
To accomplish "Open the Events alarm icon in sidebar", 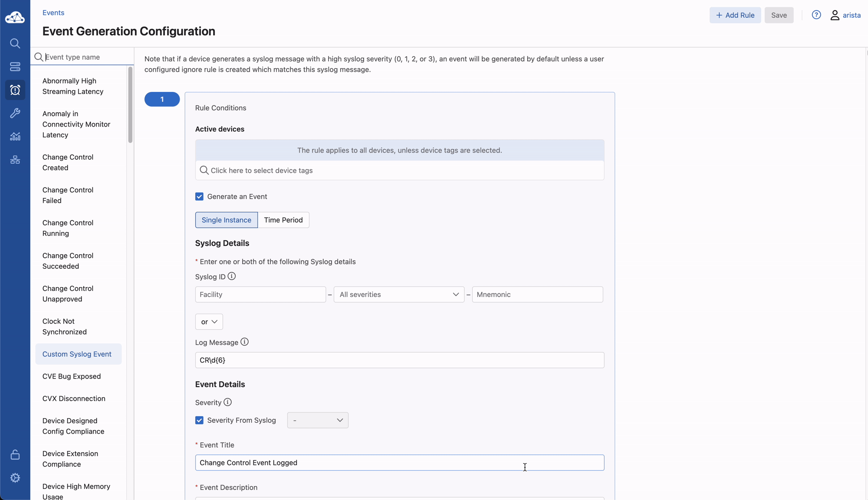I will pyautogui.click(x=15, y=90).
